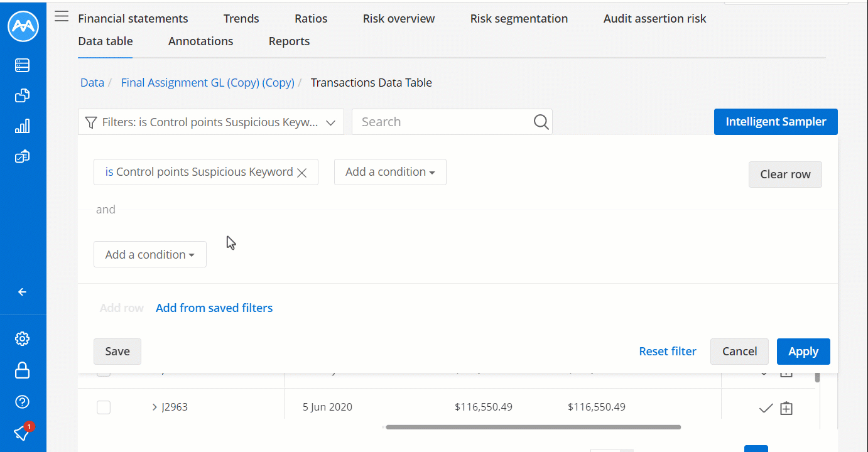Switch to Financial statements tab
868x452 pixels.
pyautogui.click(x=133, y=18)
